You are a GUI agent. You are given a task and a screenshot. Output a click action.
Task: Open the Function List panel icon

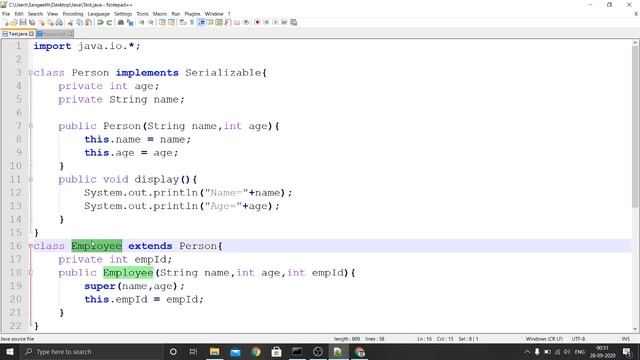click(x=228, y=22)
